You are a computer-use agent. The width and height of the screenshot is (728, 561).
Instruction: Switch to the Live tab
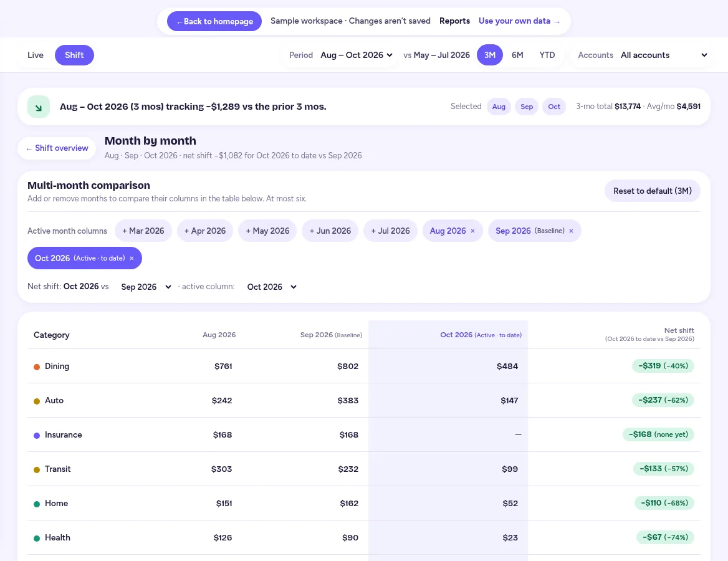(x=36, y=55)
